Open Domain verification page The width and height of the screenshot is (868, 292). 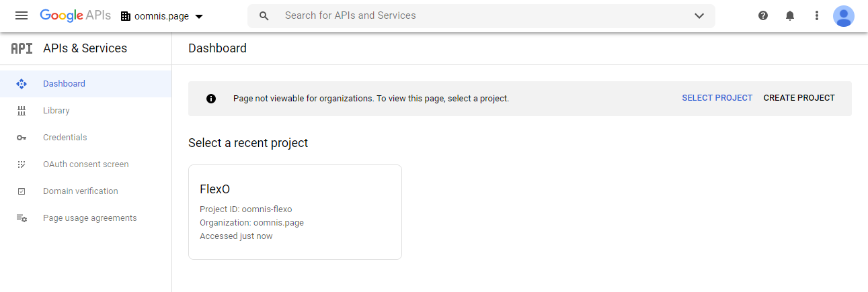(86, 191)
